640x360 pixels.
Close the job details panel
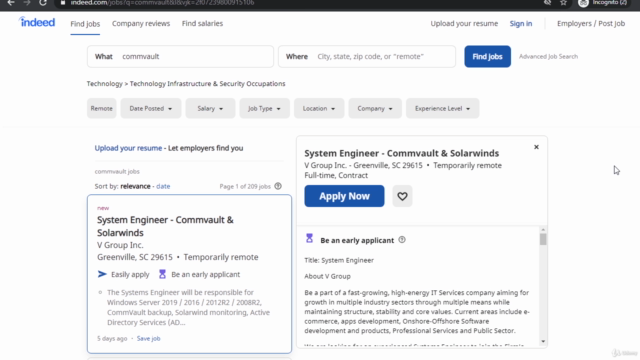(x=536, y=147)
